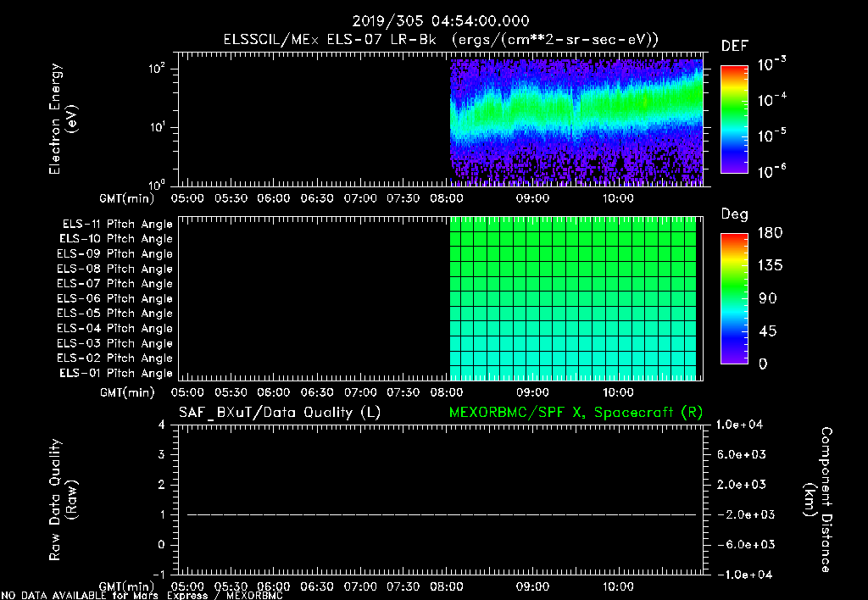Click the 6.0e+03 value on the right axis
868x600 pixels.
pos(741,454)
